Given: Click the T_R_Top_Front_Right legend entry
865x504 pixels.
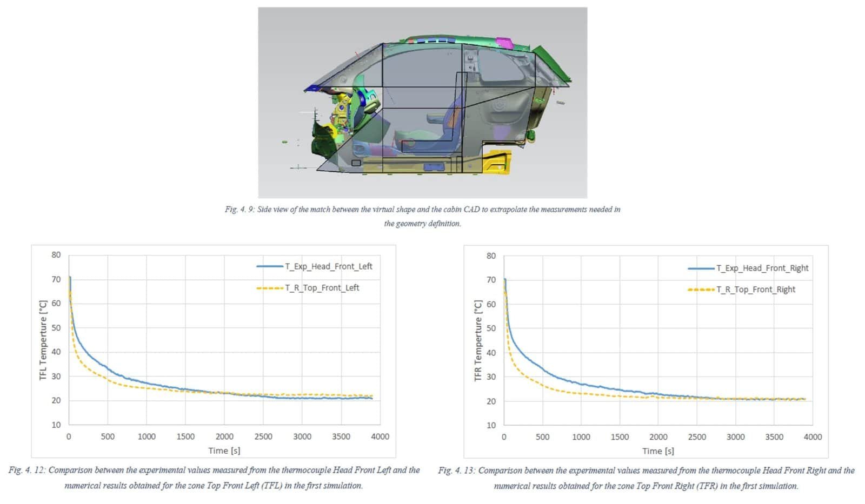Looking at the screenshot, I should coord(742,290).
